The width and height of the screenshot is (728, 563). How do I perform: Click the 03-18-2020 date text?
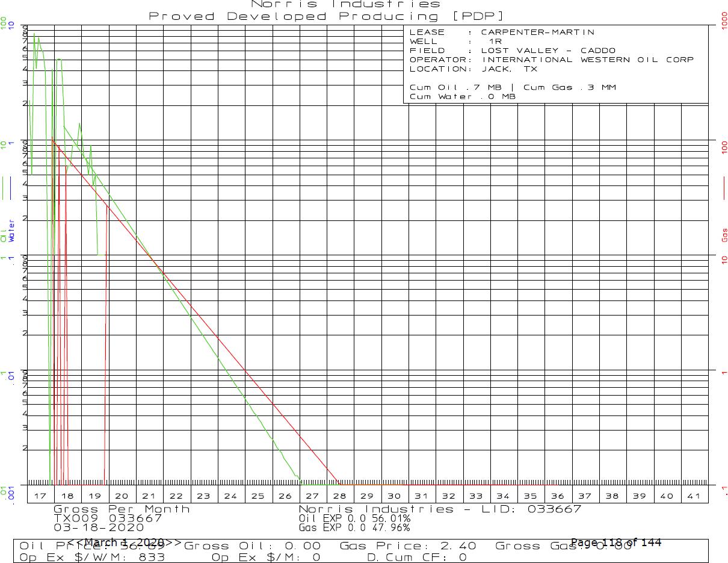(x=94, y=527)
